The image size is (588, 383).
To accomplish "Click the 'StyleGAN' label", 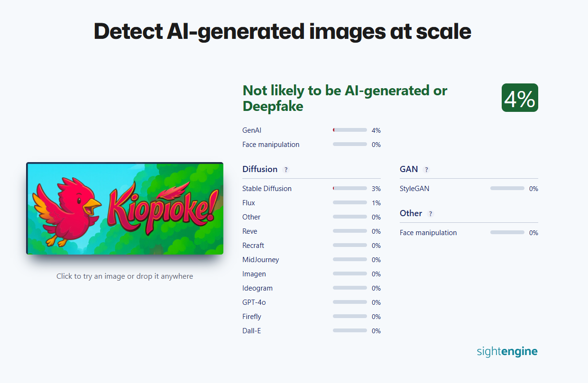I will coord(414,189).
